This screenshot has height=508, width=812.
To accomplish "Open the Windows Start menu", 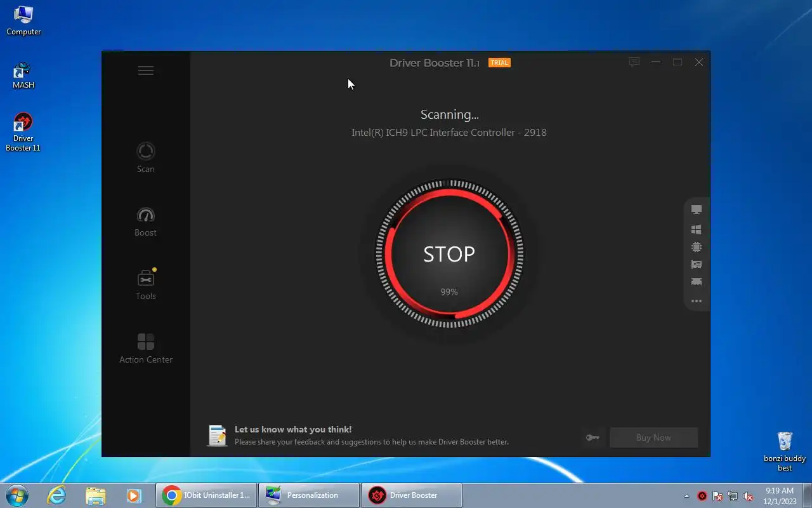I will pyautogui.click(x=17, y=495).
